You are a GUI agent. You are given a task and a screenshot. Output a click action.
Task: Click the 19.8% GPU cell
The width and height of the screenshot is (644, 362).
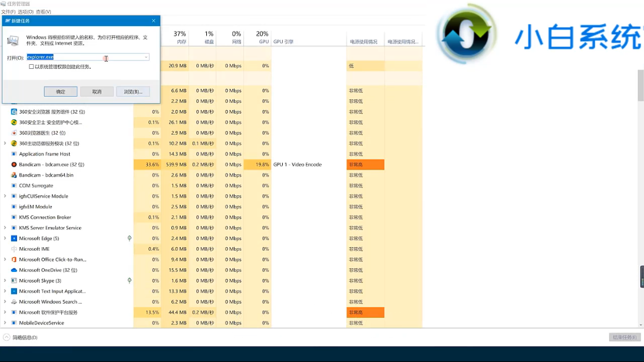tap(257, 165)
